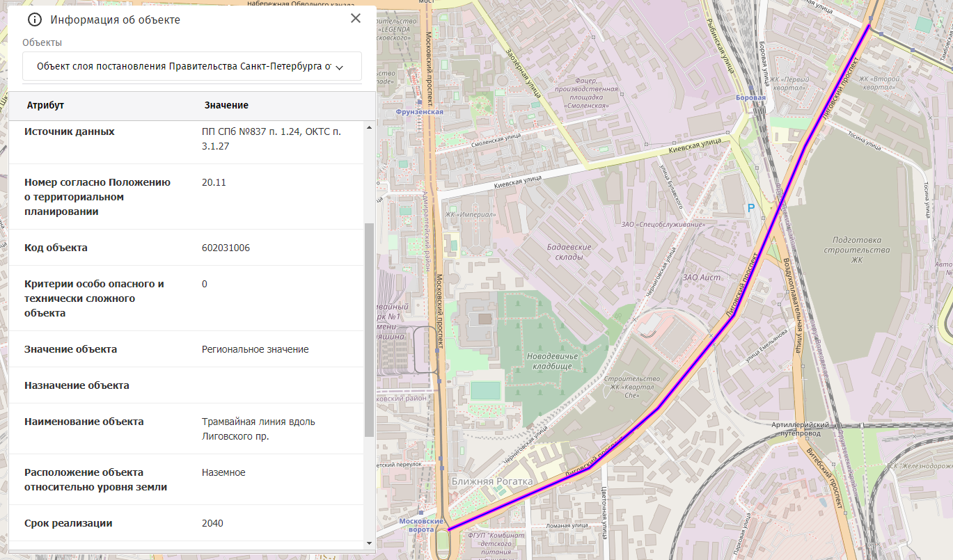Screen dimensions: 953x560
Task: Close the object information panel
Action: [x=356, y=19]
